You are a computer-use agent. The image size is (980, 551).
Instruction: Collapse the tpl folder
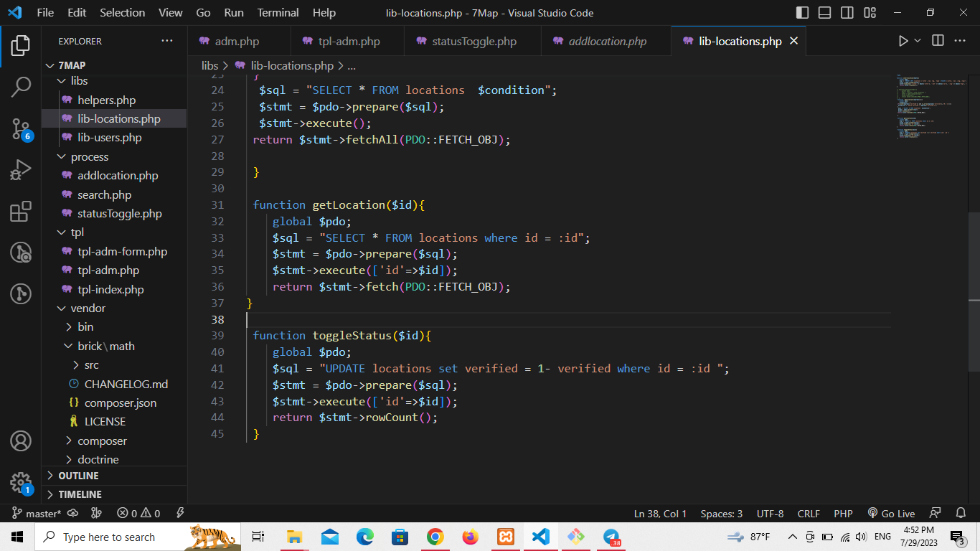pos(115,232)
